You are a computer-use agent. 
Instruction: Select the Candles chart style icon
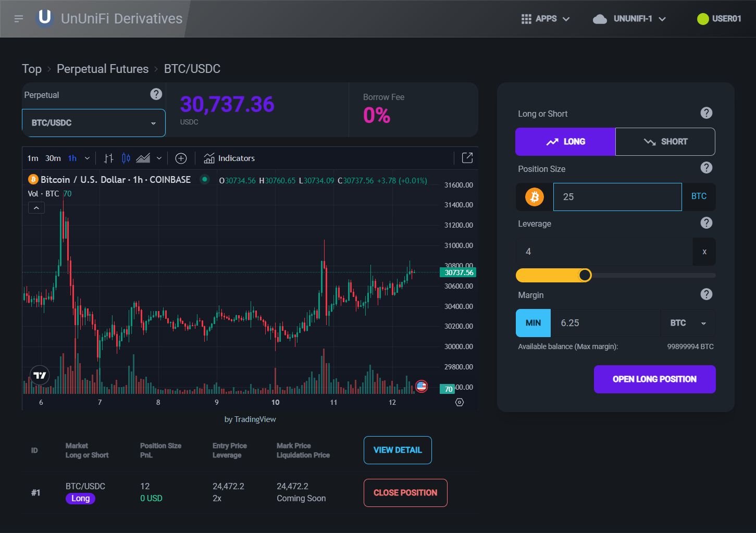tap(126, 158)
